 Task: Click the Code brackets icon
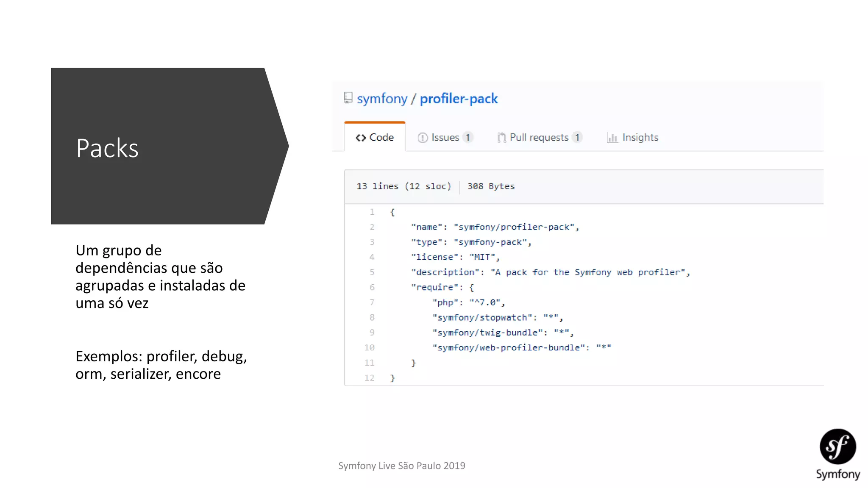(361, 138)
